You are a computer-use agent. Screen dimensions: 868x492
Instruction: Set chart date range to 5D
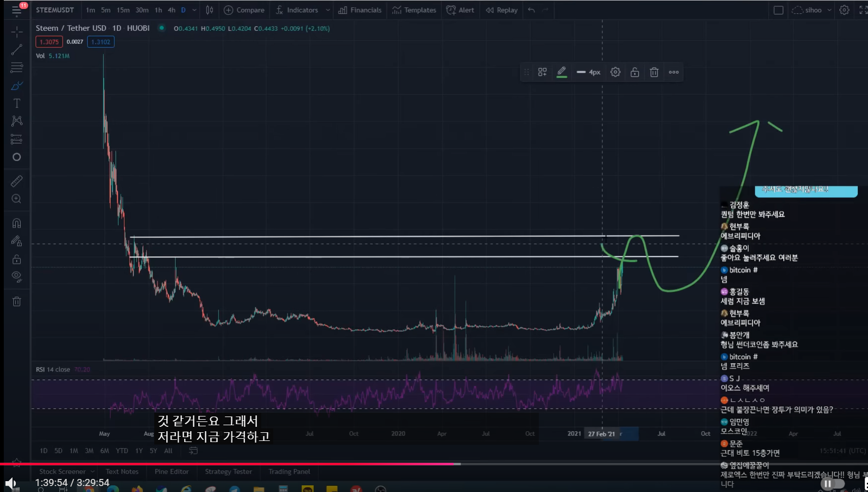[58, 451]
